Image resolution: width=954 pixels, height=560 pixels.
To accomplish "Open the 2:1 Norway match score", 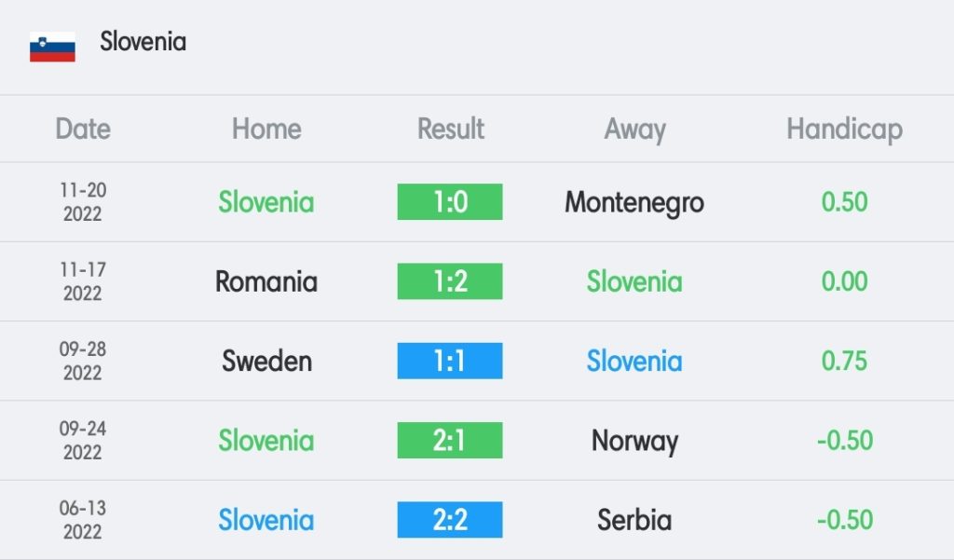I will 450,440.
